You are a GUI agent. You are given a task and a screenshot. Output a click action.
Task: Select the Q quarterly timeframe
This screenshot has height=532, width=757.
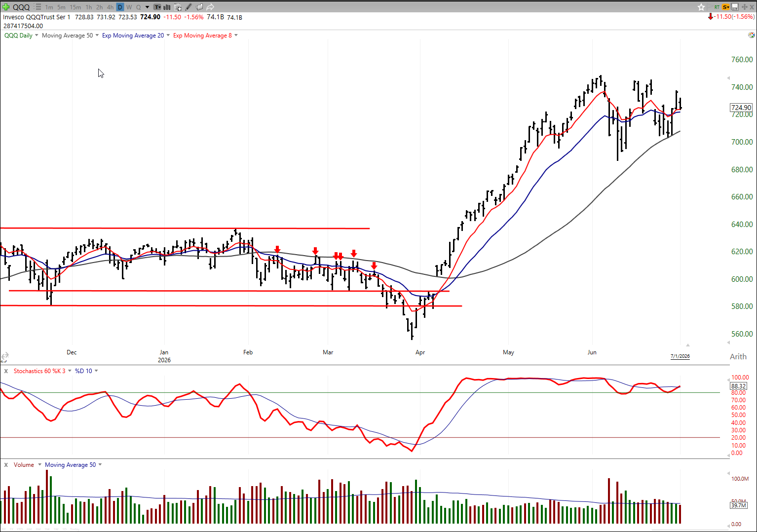coord(139,7)
